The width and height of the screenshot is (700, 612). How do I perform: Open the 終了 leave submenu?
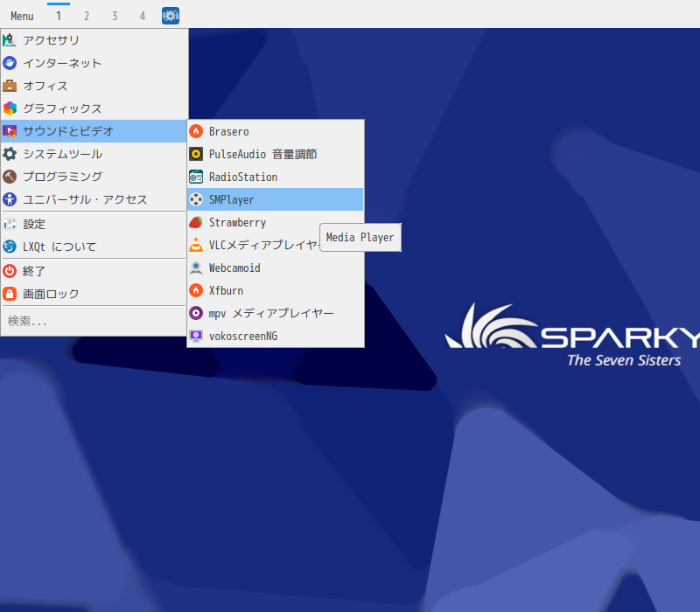point(94,271)
